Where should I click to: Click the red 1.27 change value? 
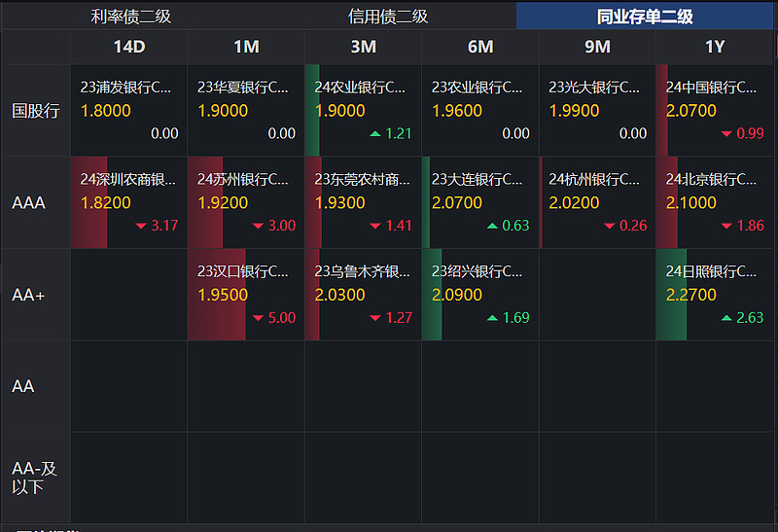pos(399,318)
